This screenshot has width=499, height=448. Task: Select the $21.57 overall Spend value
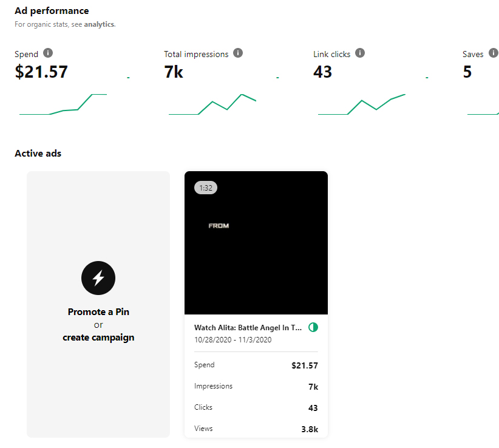[x=41, y=72]
